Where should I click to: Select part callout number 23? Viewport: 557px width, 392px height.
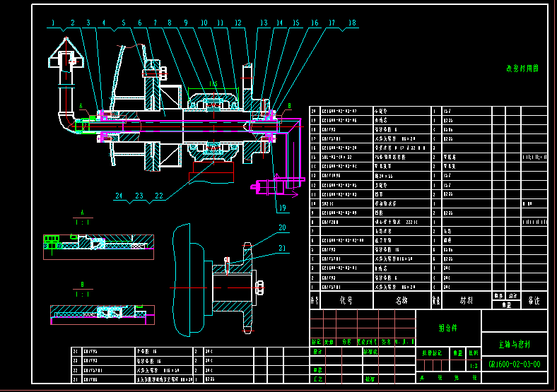[139, 196]
